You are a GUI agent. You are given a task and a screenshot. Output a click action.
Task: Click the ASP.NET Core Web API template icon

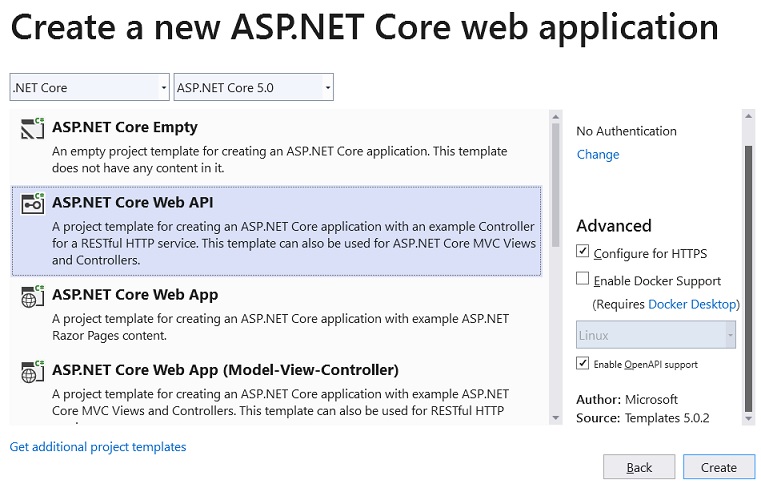coord(33,203)
